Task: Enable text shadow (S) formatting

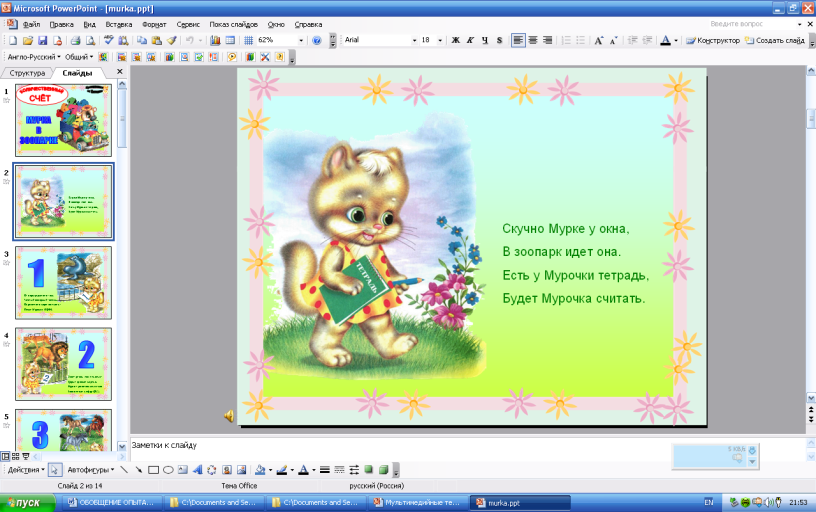Action: pyautogui.click(x=499, y=41)
